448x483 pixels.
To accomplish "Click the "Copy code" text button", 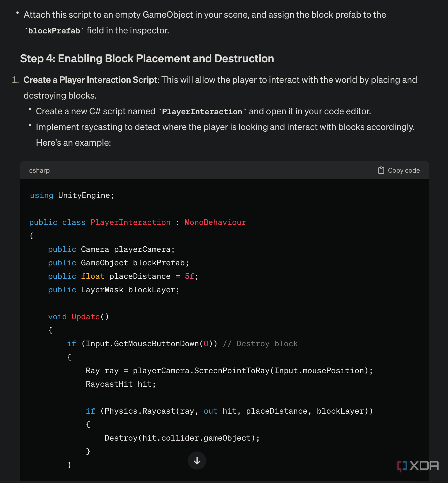I will [404, 170].
